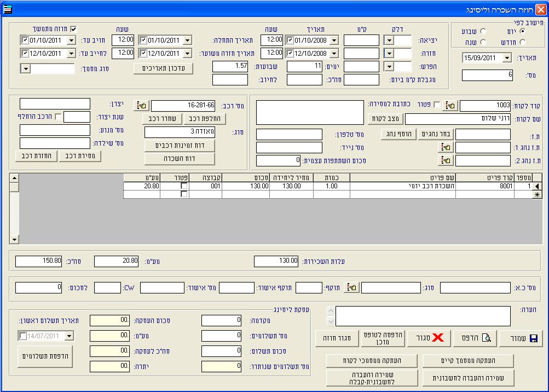549x392 pixels.
Task: Expand the סוג מסמך combo box
Action: 26,68
